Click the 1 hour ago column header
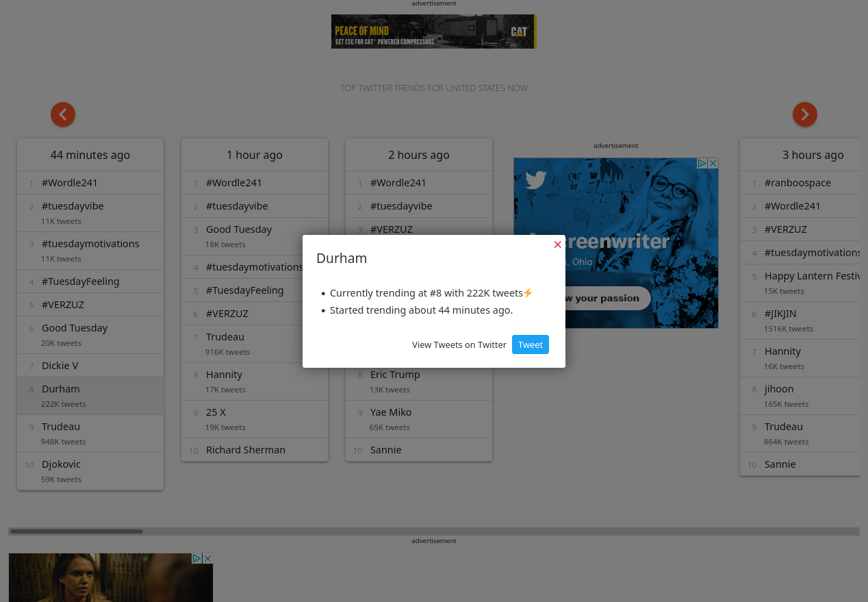 tap(255, 155)
